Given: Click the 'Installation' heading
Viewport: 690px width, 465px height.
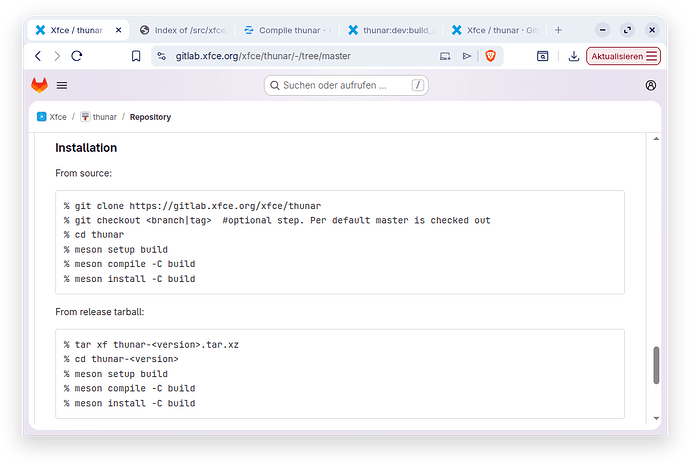Looking at the screenshot, I should tap(86, 148).
